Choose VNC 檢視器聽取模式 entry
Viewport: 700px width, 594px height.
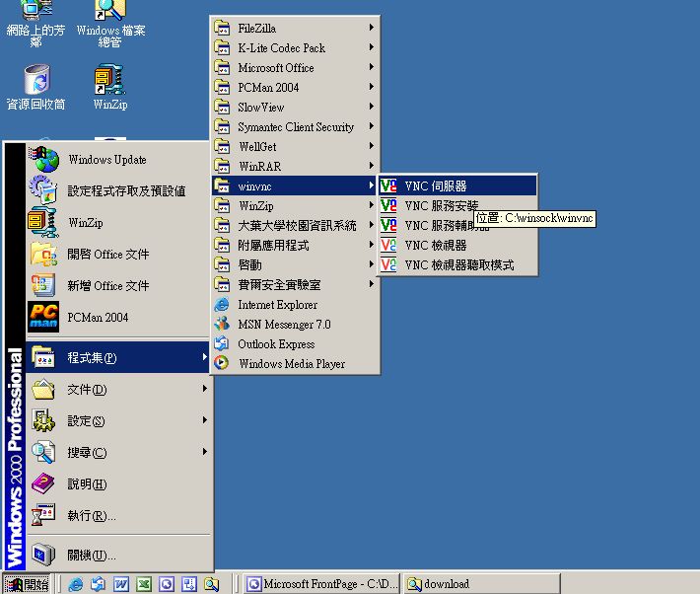pyautogui.click(x=457, y=264)
